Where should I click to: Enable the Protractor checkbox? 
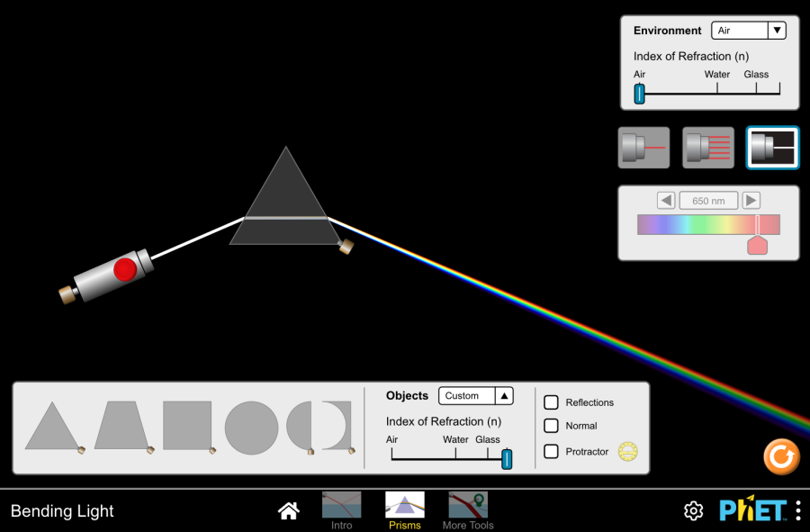551,451
